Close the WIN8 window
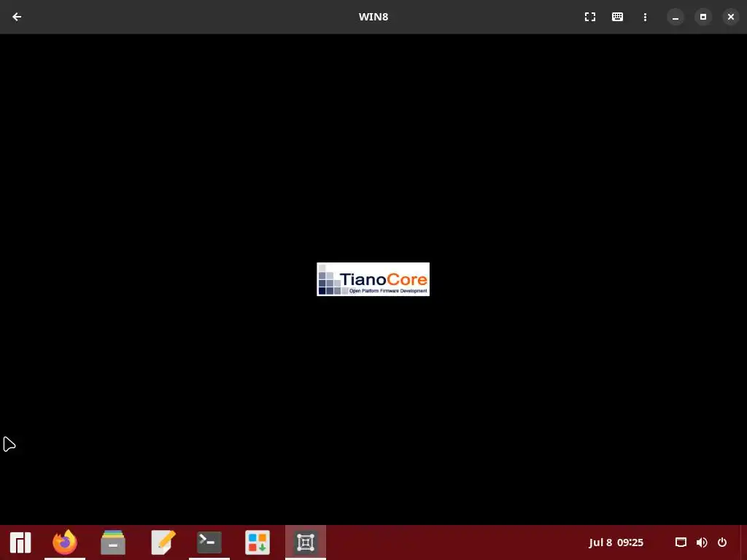747x560 pixels. [x=731, y=17]
